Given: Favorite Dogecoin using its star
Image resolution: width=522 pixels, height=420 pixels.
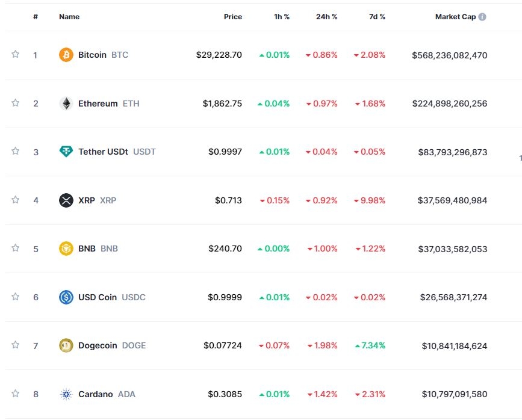Looking at the screenshot, I should click(x=16, y=345).
